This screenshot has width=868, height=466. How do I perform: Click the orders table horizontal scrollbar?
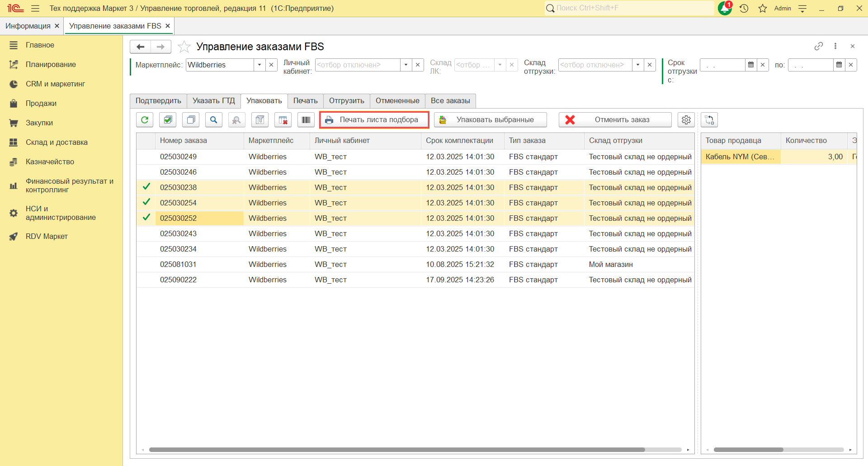click(396, 450)
